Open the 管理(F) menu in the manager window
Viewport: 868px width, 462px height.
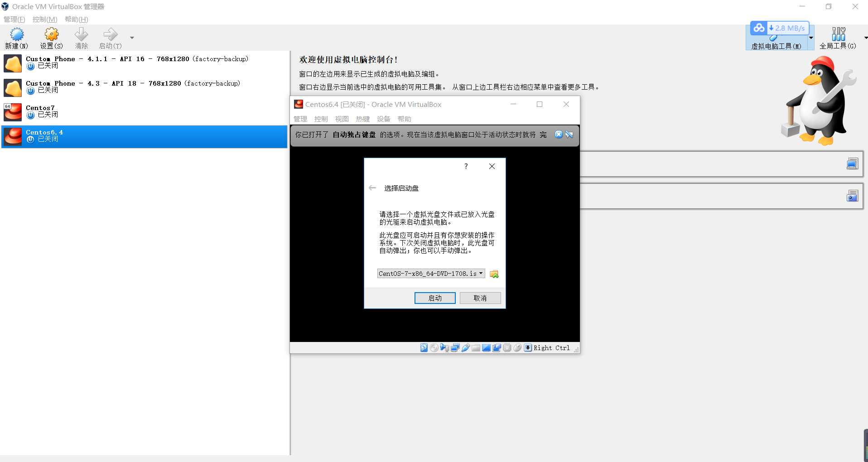pos(14,19)
